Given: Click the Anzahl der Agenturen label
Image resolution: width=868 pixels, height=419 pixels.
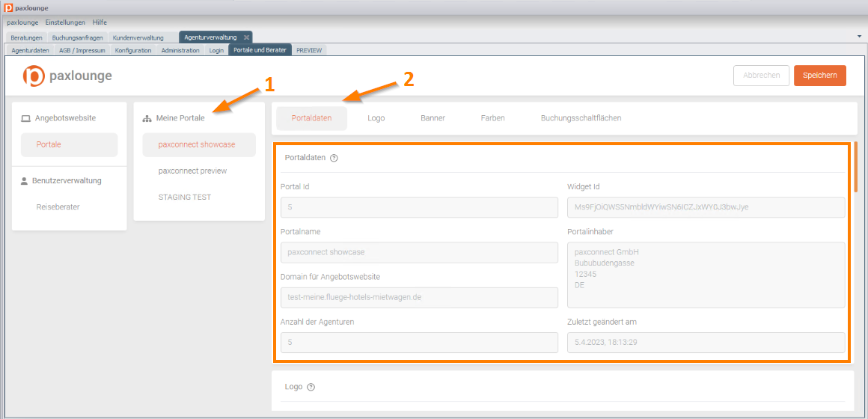Looking at the screenshot, I should pos(318,322).
